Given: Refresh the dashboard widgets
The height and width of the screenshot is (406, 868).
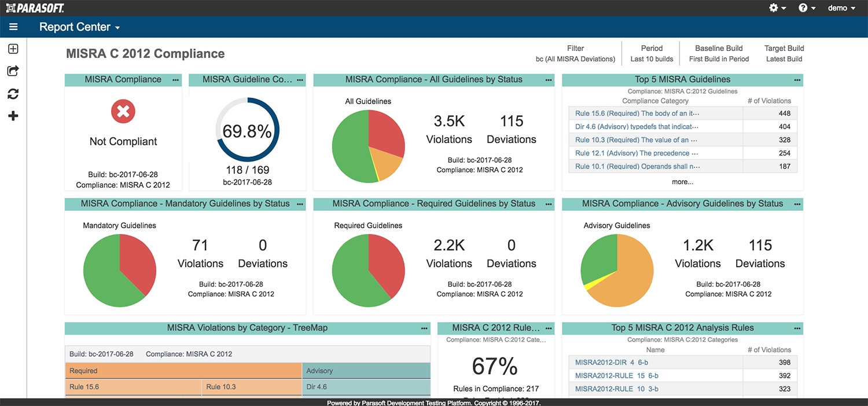Looking at the screenshot, I should [x=13, y=94].
